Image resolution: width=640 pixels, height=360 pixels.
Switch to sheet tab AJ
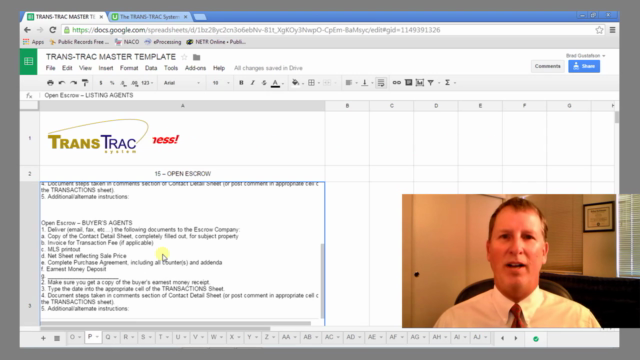tap(477, 337)
